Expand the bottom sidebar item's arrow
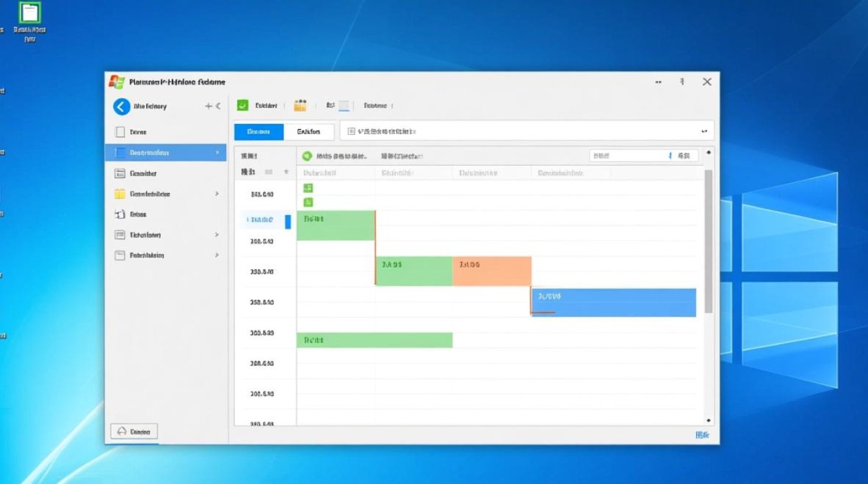 tap(216, 255)
